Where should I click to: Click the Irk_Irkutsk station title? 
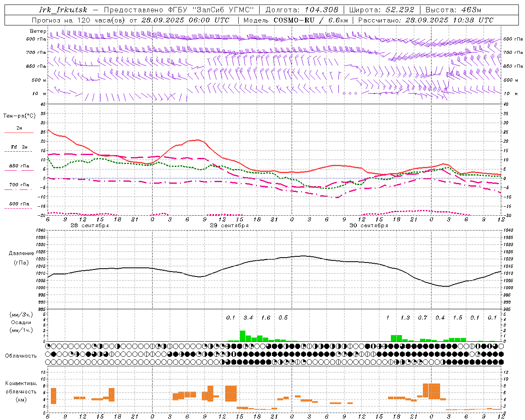click(x=63, y=10)
